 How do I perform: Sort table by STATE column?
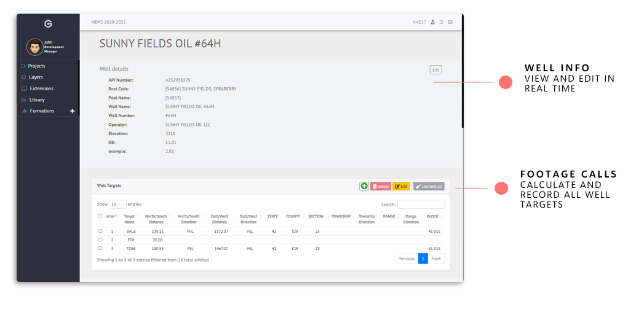272,216
